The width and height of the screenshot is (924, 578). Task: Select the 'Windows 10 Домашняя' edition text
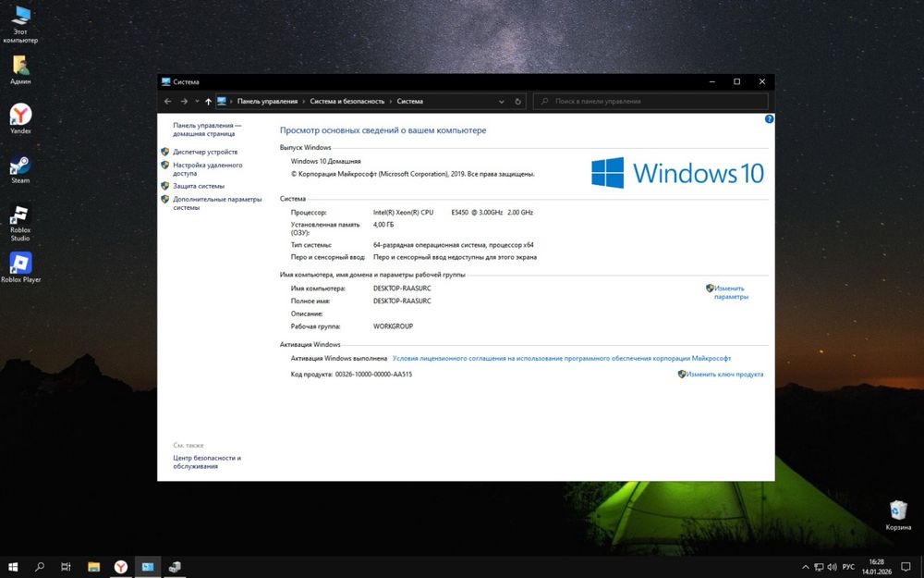point(326,161)
